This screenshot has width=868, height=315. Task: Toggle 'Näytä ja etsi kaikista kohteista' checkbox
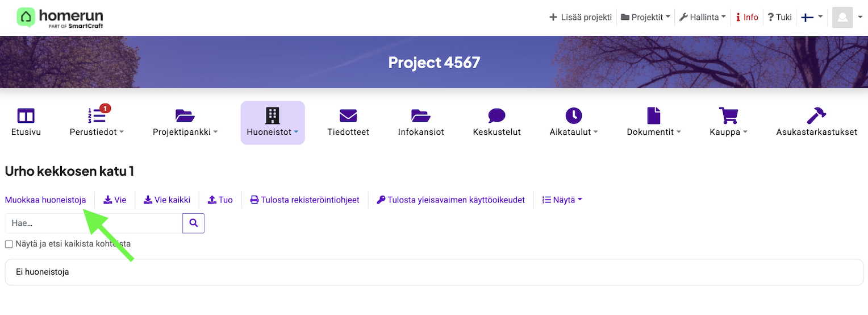[x=9, y=244]
